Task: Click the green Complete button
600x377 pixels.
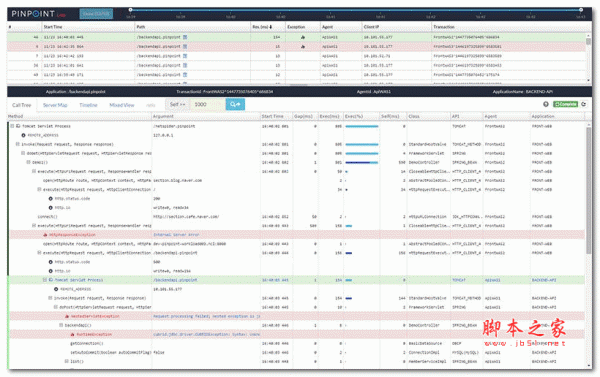Action: [x=566, y=104]
